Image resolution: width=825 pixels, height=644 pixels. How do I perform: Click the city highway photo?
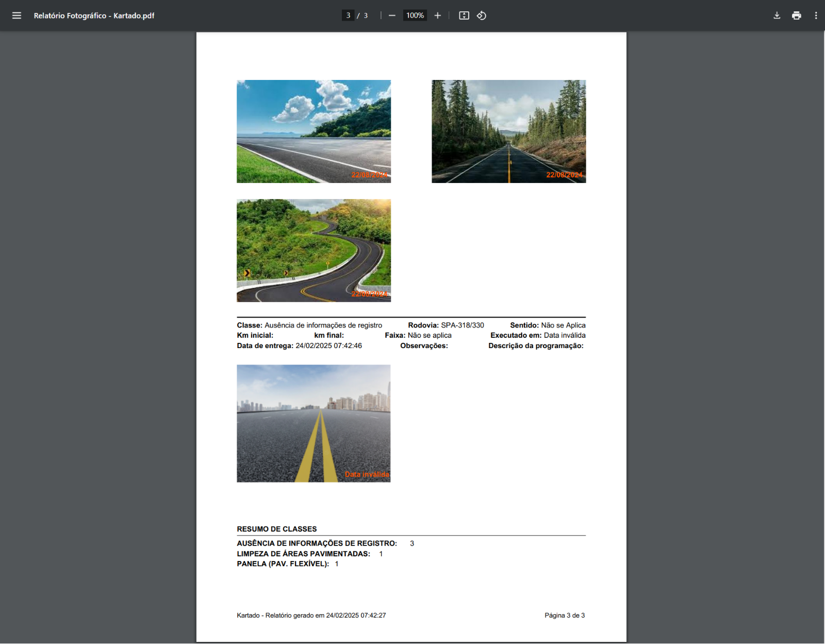pos(313,423)
